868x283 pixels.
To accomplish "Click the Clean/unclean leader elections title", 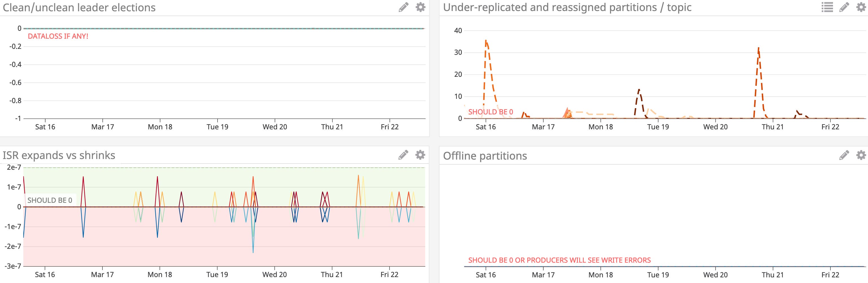I will coord(79,7).
